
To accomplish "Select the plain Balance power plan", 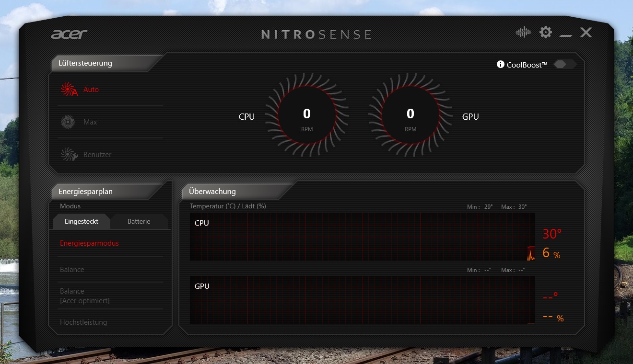I will [72, 270].
